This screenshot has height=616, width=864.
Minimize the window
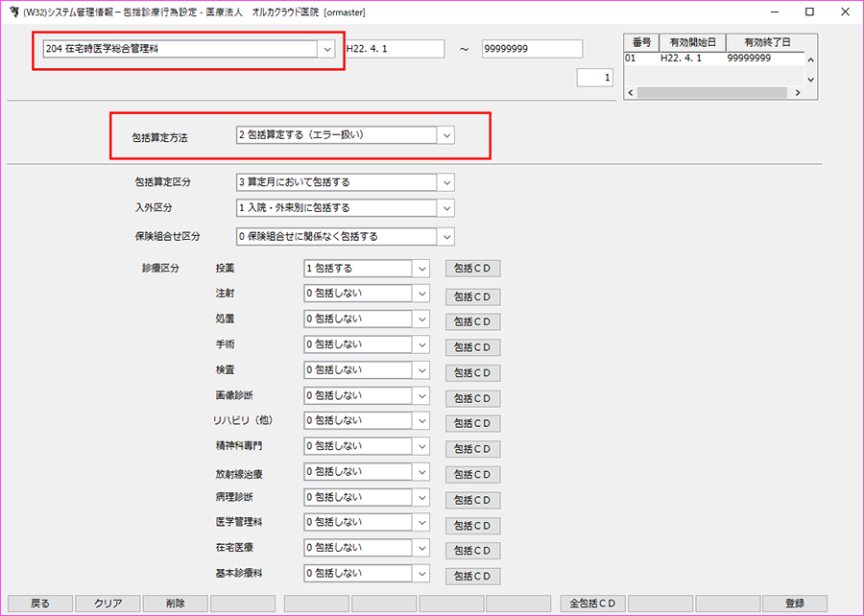click(x=775, y=12)
